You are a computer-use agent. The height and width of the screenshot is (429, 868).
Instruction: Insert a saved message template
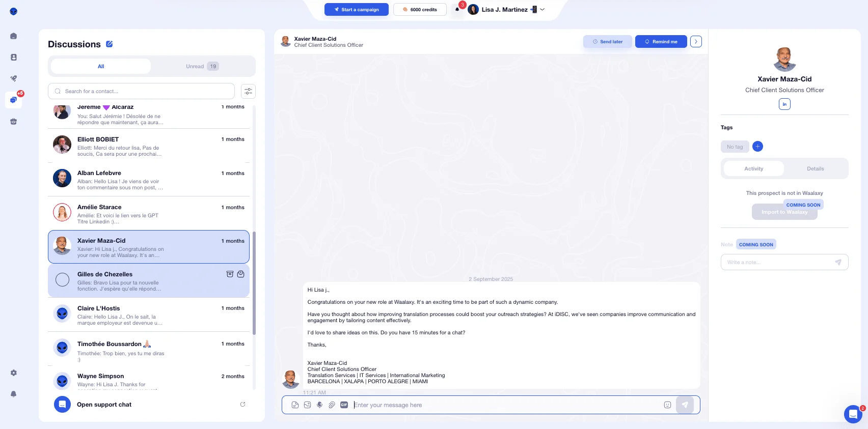[295, 405]
